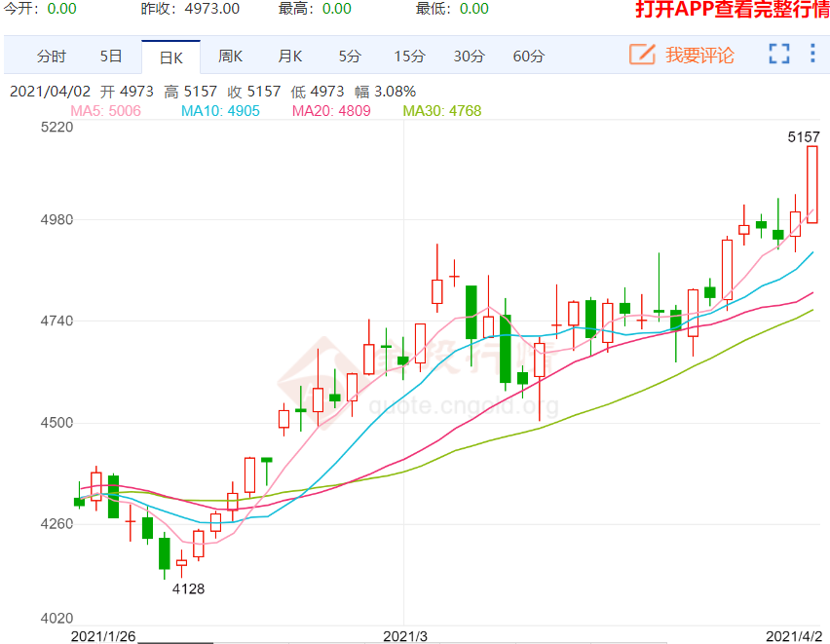Click 打开APP查看完整行情 link
Viewport: 830px width, 644px height.
pyautogui.click(x=732, y=10)
